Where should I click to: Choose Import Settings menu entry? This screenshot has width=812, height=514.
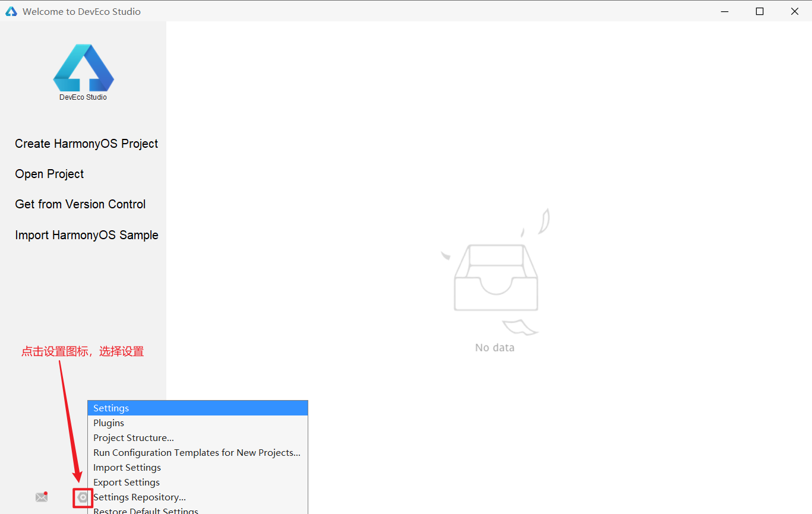pos(198,468)
